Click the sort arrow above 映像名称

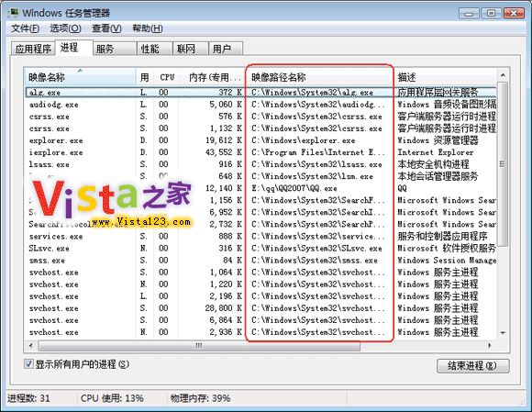coord(80,71)
